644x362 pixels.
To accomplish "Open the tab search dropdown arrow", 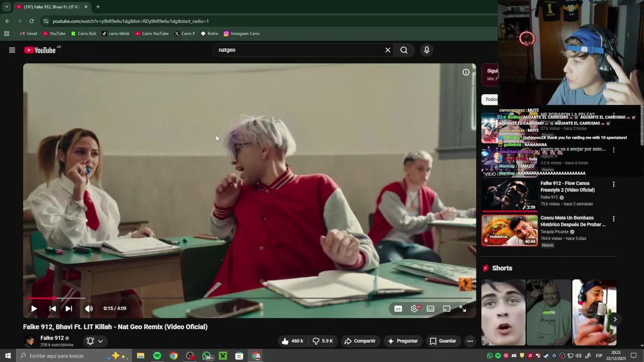I will click(7, 7).
